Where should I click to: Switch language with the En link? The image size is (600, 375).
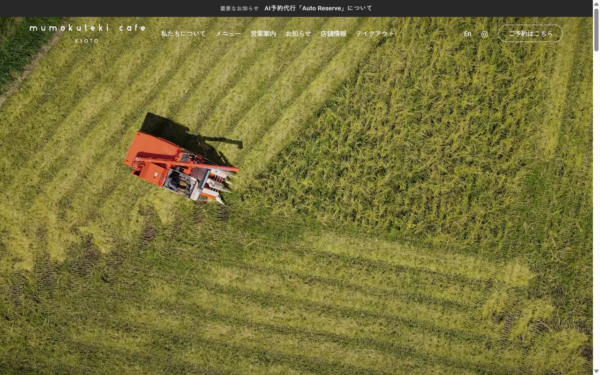pyautogui.click(x=467, y=34)
